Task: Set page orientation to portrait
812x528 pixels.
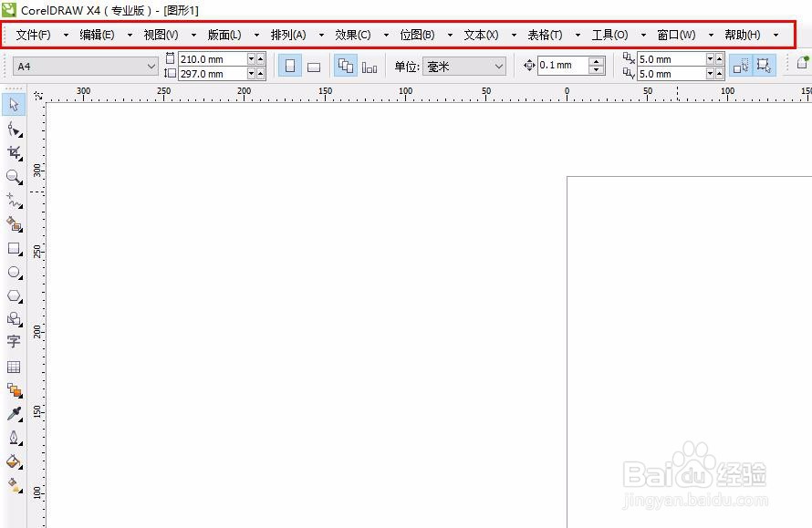Action: [290, 67]
